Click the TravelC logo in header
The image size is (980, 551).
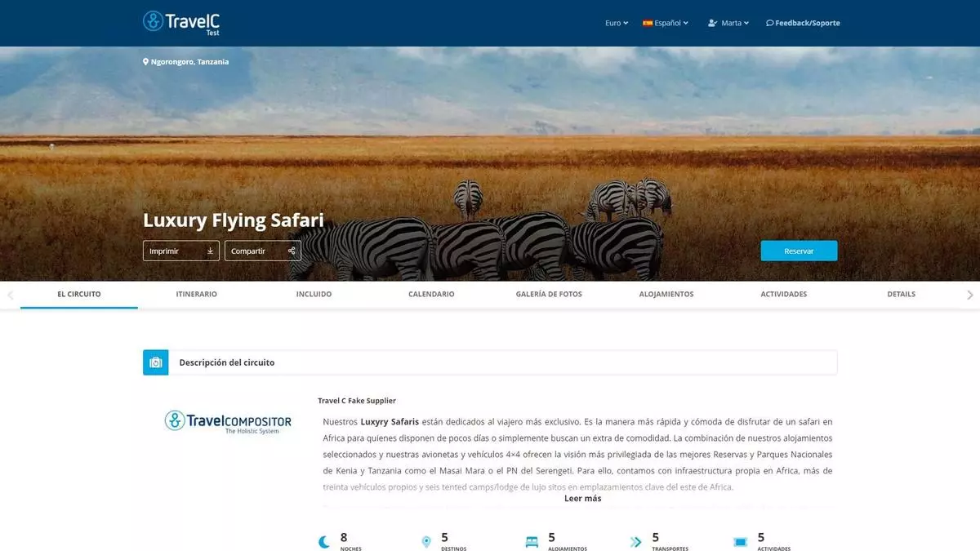point(180,22)
